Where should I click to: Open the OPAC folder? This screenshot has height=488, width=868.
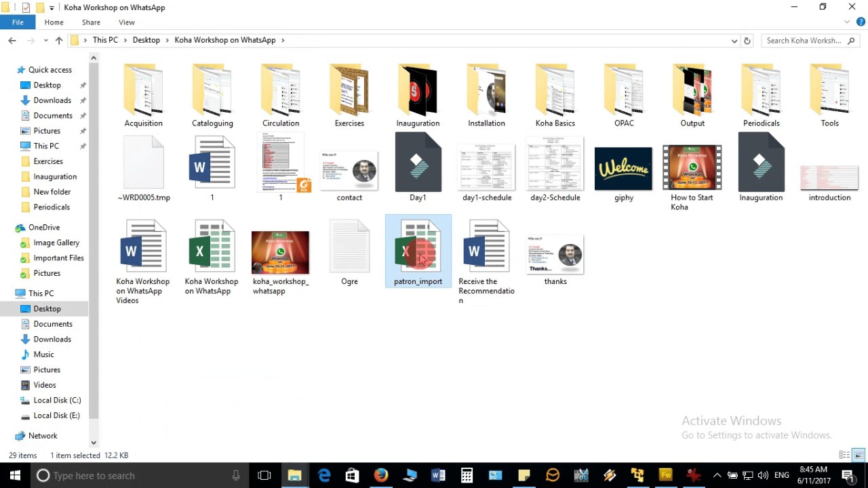click(x=624, y=95)
